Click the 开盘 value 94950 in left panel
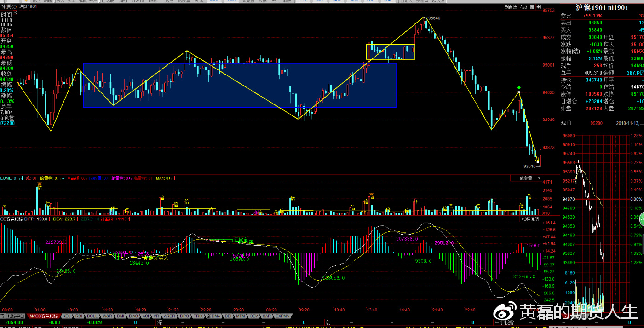This screenshot has height=328, width=644. coord(6,46)
